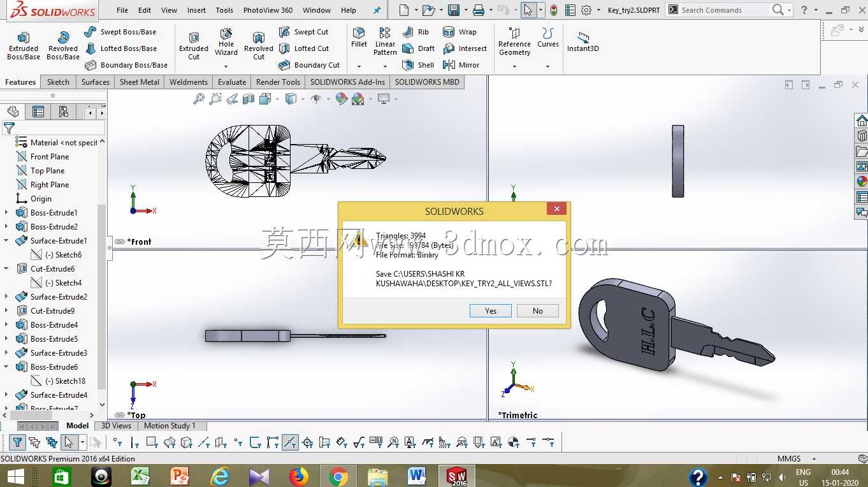Open the Reference Geometry dropdown arrow
The width and height of the screenshot is (868, 487).
click(514, 66)
